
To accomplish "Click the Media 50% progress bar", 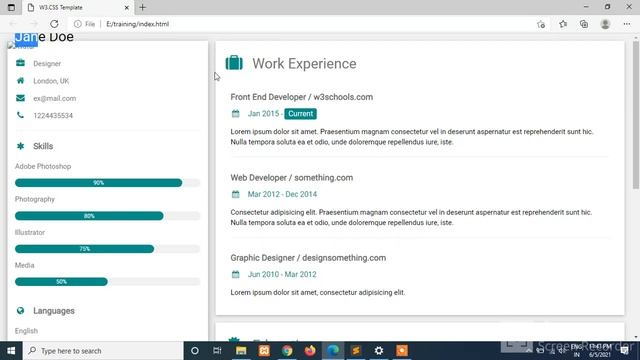I will [107, 282].
